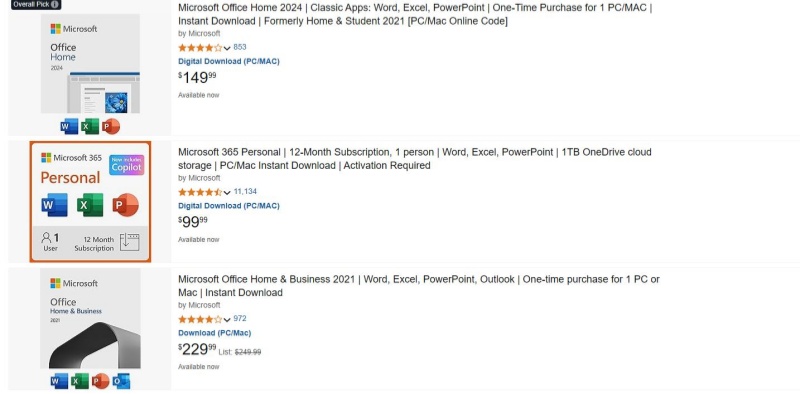Click the Overall Pick info icon
Viewport: 800px width, 394px height.
pyautogui.click(x=55, y=5)
